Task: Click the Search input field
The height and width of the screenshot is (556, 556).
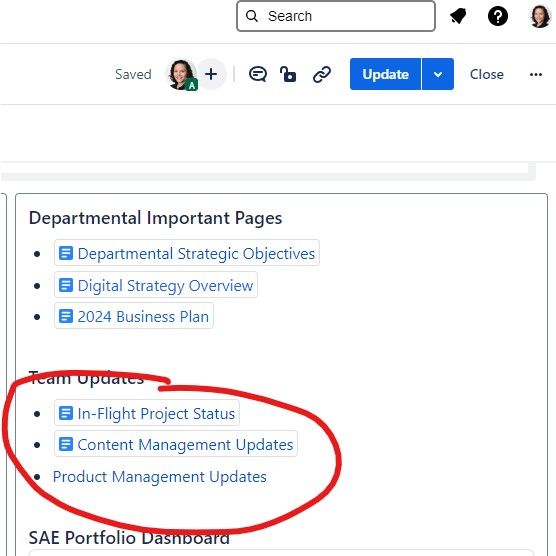Action: 336,16
